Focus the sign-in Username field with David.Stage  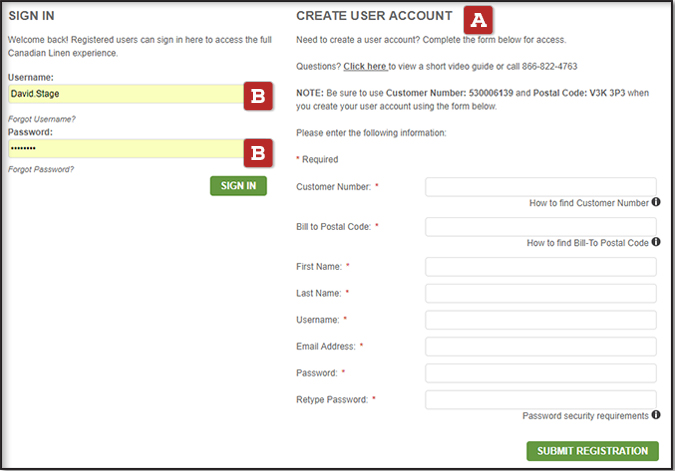(x=124, y=95)
